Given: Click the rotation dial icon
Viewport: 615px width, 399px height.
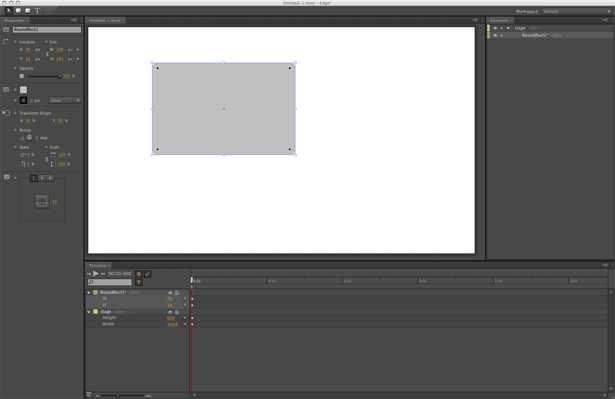Looking at the screenshot, I should pyautogui.click(x=29, y=137).
